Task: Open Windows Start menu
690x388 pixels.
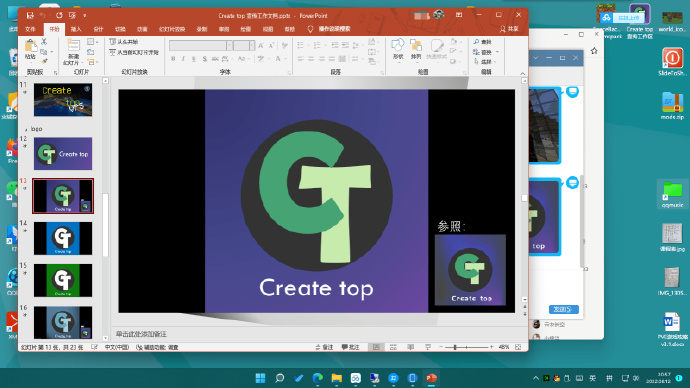Action: coord(261,378)
